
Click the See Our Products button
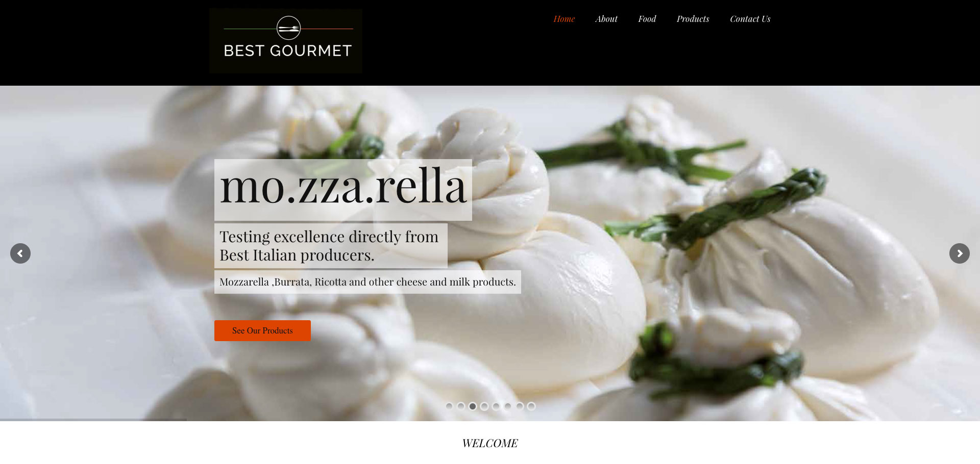pos(262,330)
